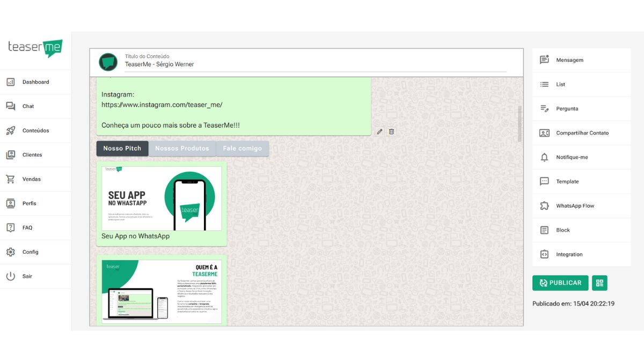Click the pencil edit icon beside the message
This screenshot has width=644, height=362.
[379, 131]
